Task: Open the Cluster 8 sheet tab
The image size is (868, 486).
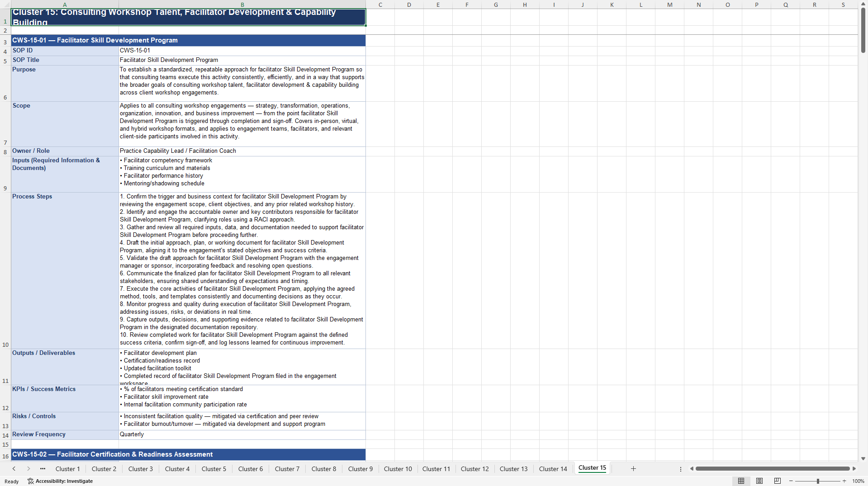Action: click(324, 469)
